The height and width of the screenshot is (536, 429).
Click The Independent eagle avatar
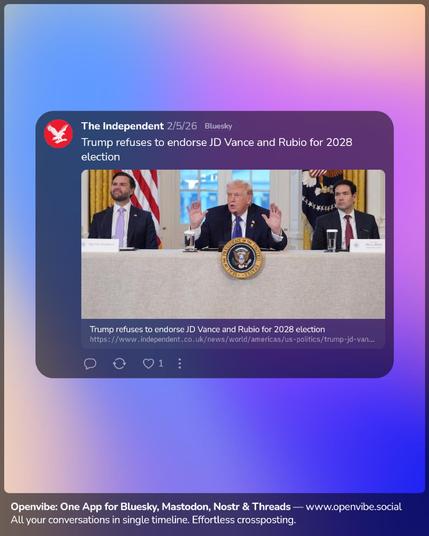pos(58,134)
